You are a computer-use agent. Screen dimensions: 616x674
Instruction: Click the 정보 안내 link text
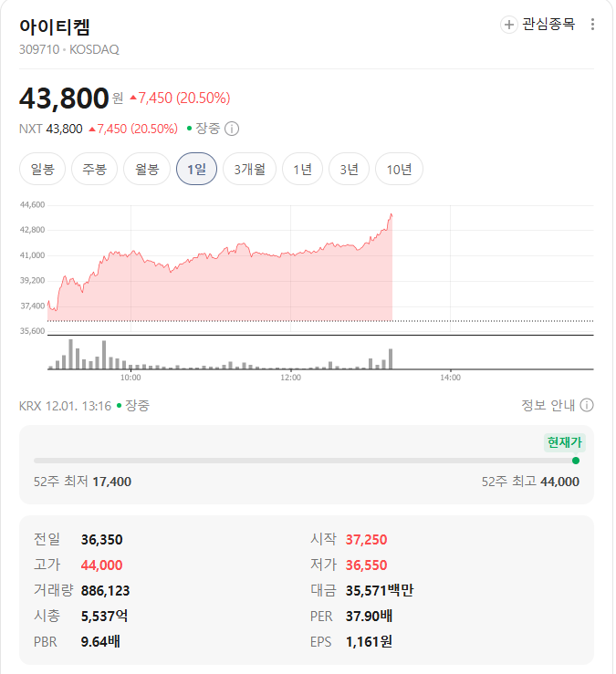click(548, 405)
